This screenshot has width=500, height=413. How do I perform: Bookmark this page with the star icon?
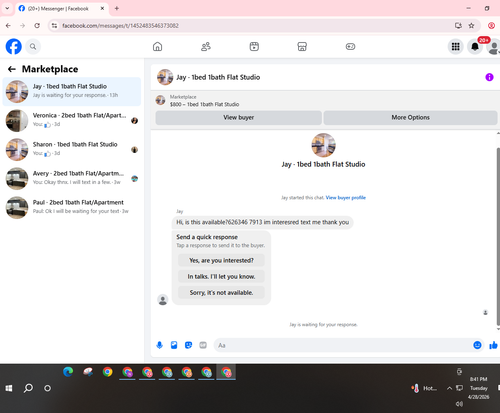pos(471,26)
